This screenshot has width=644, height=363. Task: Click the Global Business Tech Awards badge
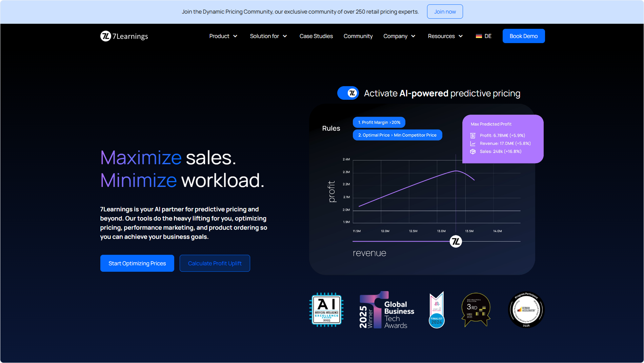click(x=387, y=310)
